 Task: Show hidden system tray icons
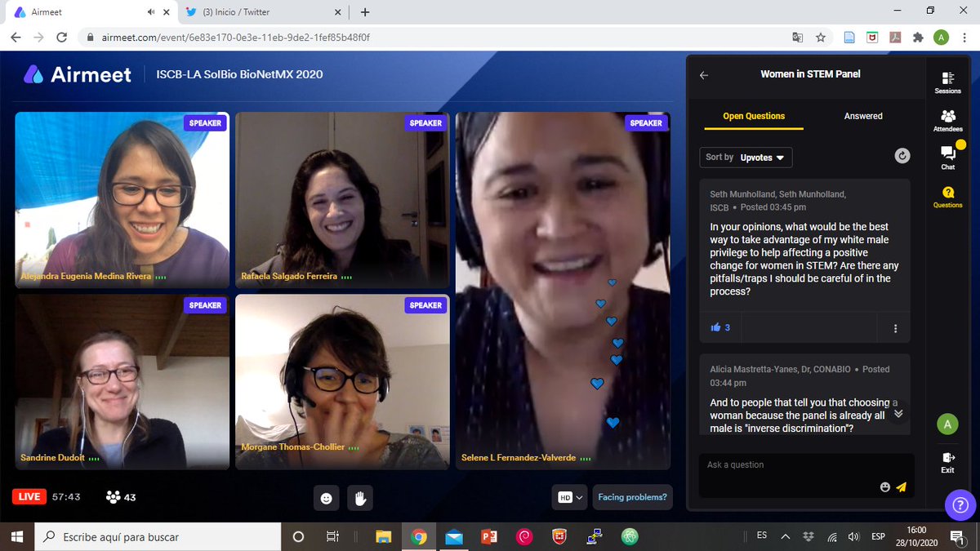pos(786,536)
